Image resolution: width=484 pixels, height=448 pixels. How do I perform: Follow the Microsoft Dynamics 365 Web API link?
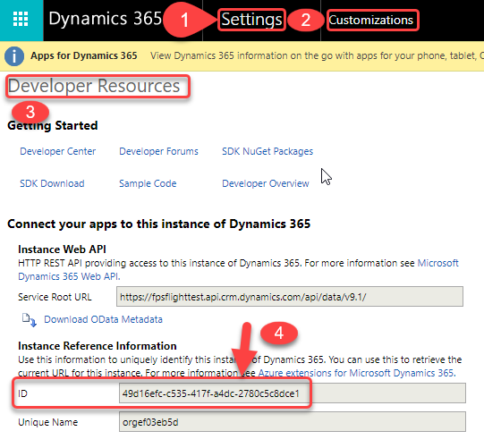pos(238,270)
